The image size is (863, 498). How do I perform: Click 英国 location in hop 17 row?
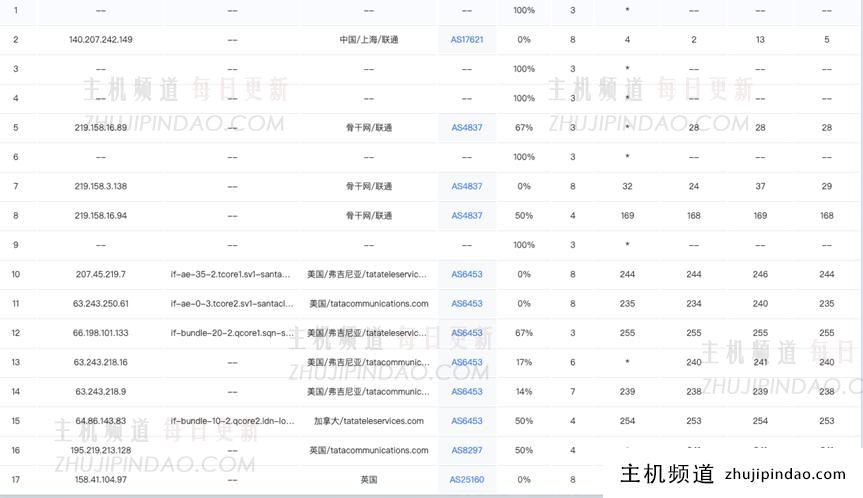pyautogui.click(x=369, y=480)
